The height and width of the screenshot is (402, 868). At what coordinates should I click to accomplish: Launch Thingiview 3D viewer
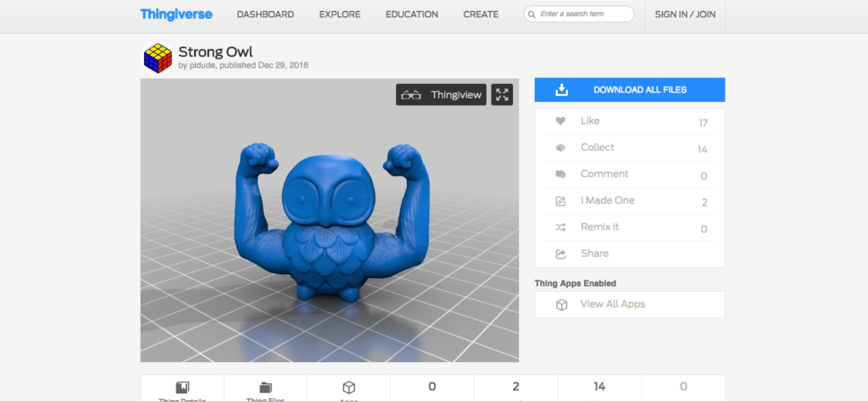(x=441, y=95)
